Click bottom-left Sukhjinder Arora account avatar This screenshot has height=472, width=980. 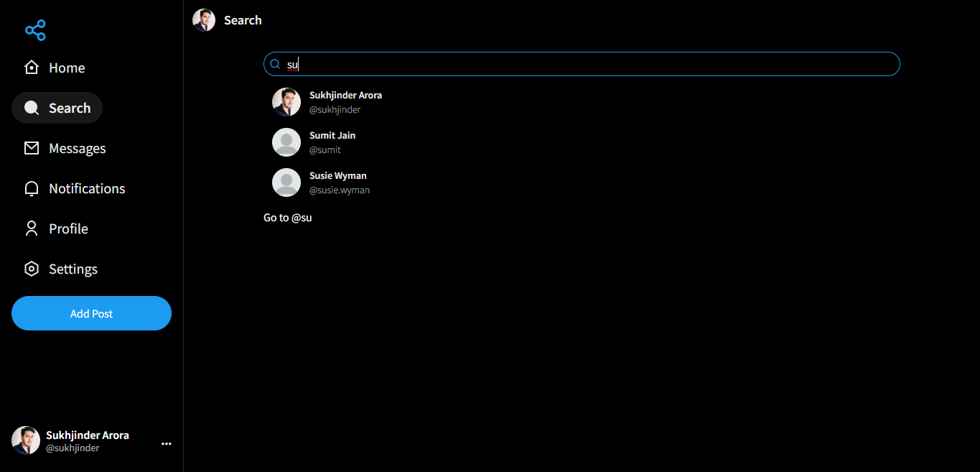coord(26,440)
